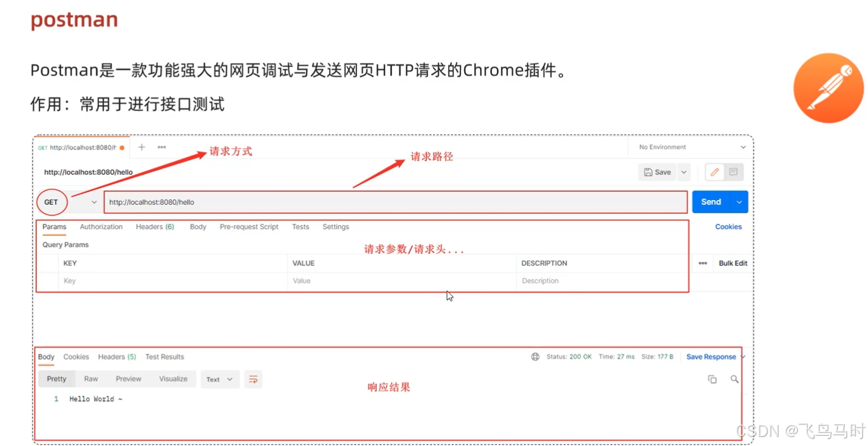The width and height of the screenshot is (868, 446).
Task: Open the response Cookies tab
Action: [76, 357]
